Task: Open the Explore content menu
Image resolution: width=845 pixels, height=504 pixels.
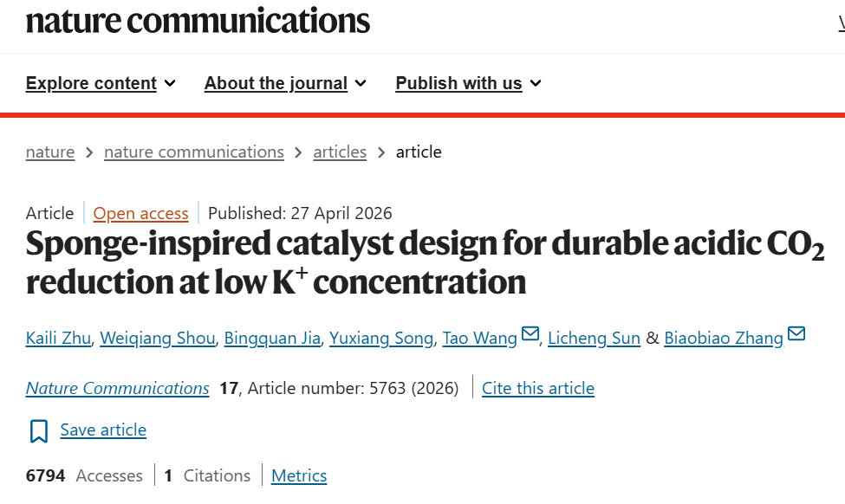Action: point(91,83)
